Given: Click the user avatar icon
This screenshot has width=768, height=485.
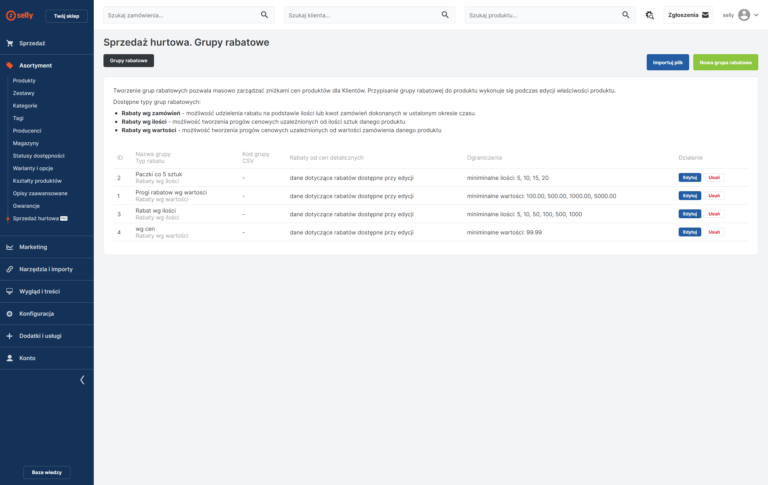Looking at the screenshot, I should coord(743,15).
